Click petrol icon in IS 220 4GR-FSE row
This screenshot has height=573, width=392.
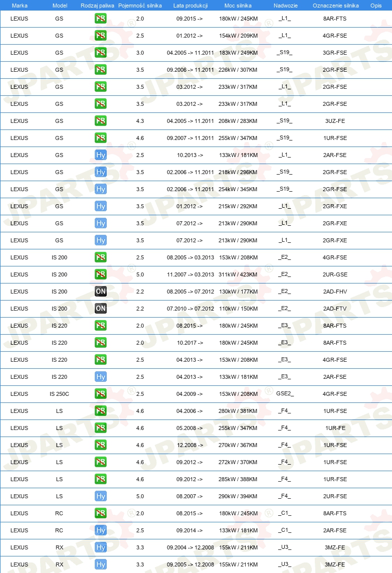coord(100,360)
